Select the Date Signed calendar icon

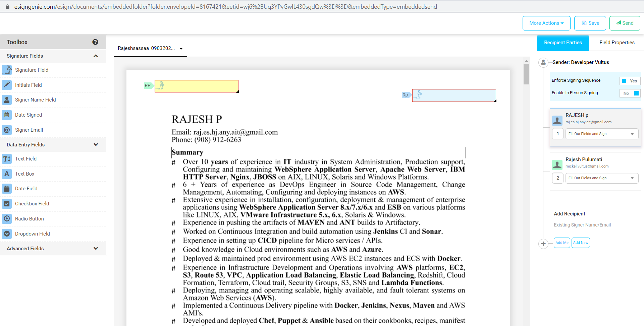coord(7,115)
